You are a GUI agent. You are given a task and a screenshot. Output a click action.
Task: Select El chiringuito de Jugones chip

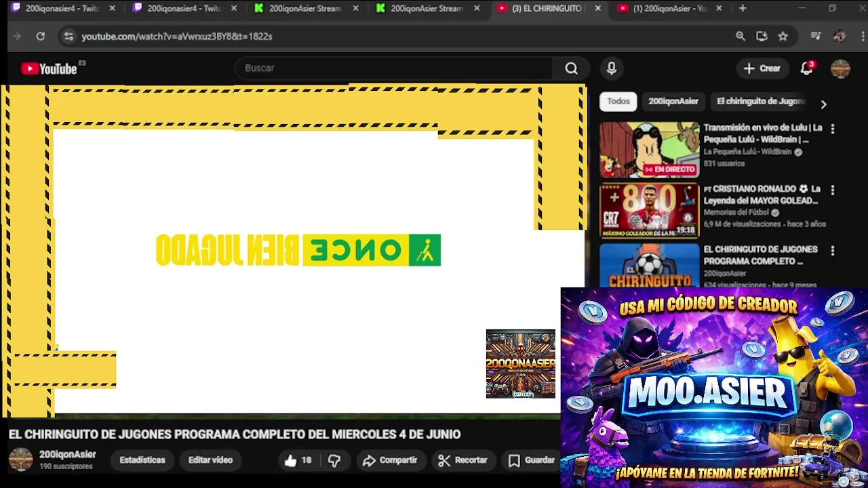tap(760, 101)
